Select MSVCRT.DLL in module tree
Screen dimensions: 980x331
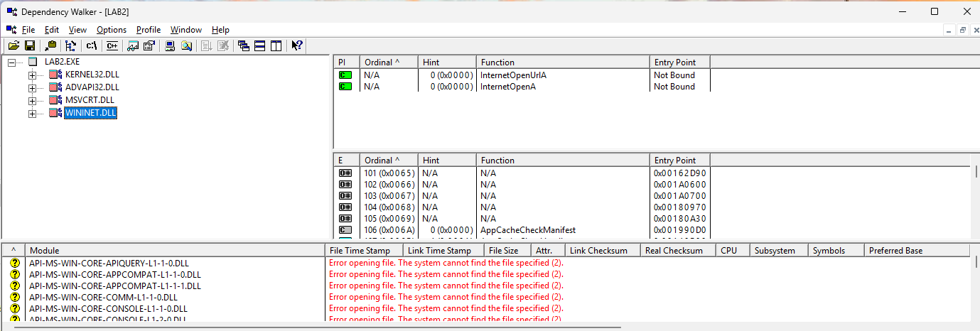pos(90,100)
